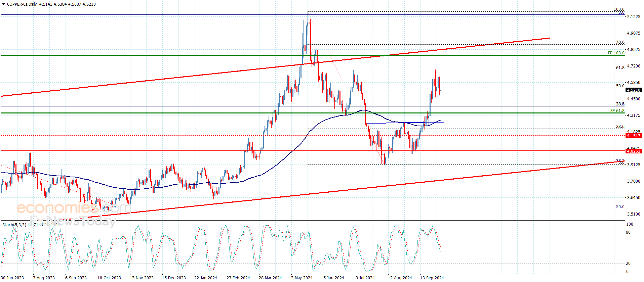Select the upper red ascending channel line

point(276,67)
